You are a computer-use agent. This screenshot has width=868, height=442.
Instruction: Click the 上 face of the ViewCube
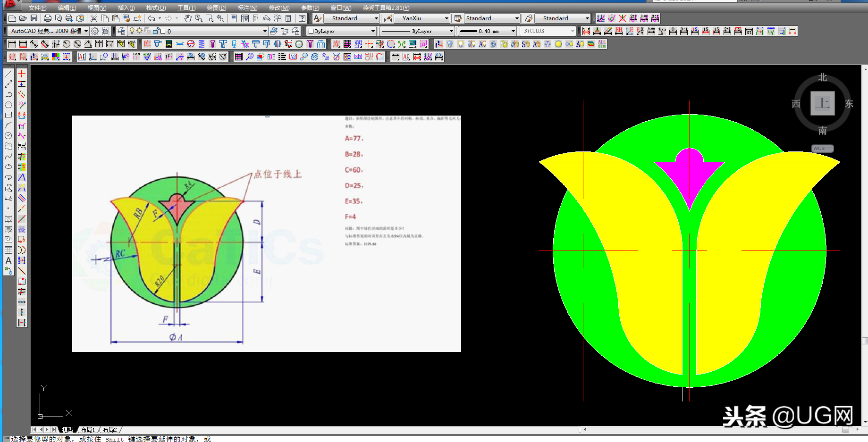822,103
